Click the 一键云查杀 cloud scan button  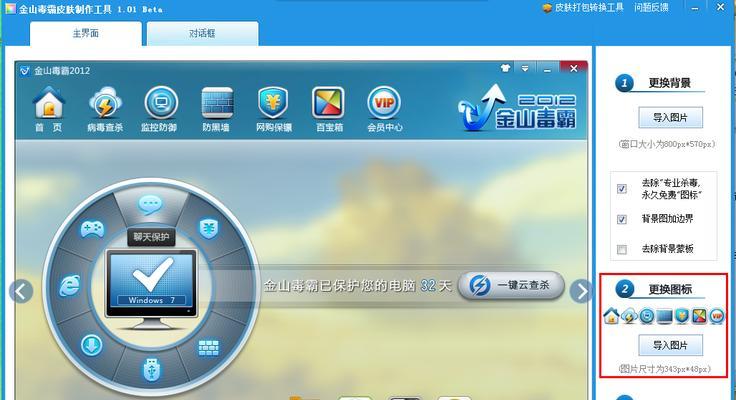tap(511, 285)
